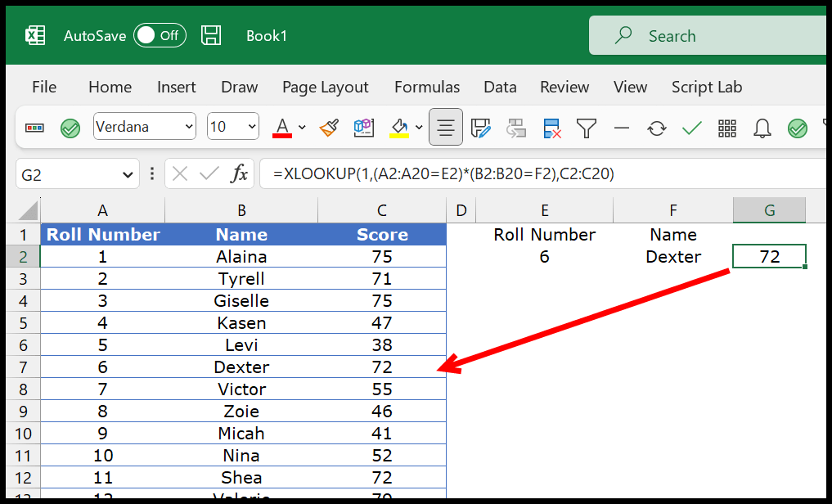Go to the Page Layout tab

pos(326,87)
